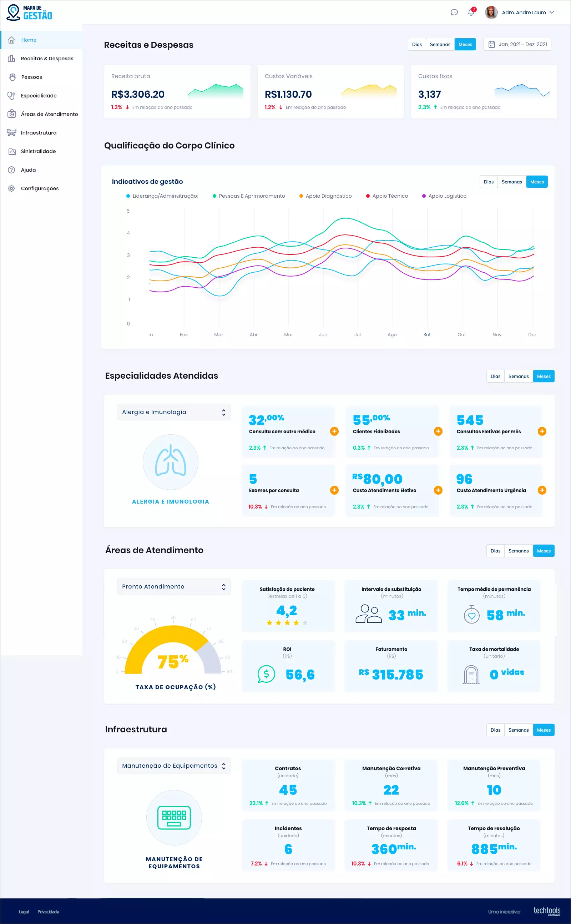Open the Jan, 2021 - Dez, 2021 date picker

coord(517,44)
